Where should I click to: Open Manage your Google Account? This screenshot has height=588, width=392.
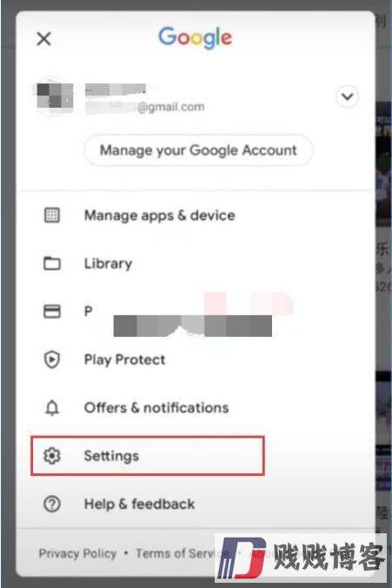(198, 150)
